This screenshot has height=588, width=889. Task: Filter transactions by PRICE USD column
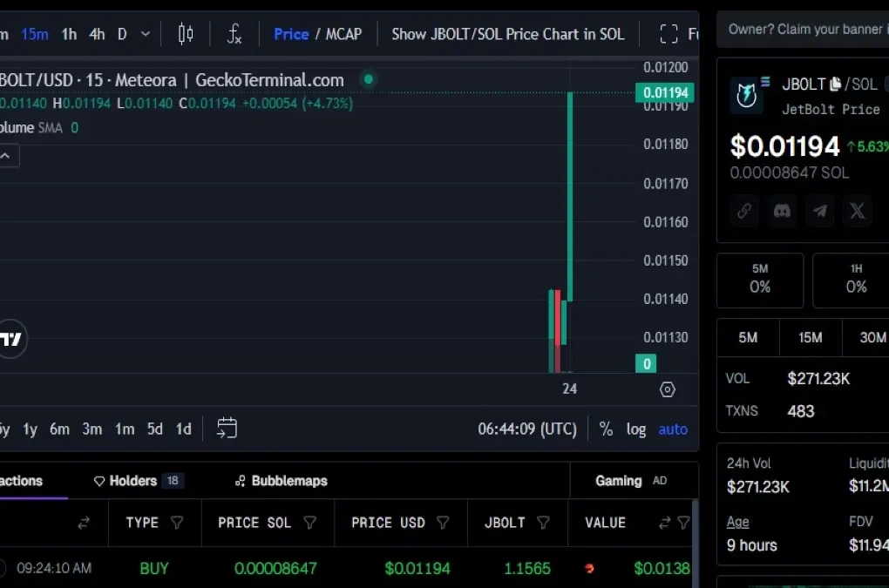click(x=443, y=523)
